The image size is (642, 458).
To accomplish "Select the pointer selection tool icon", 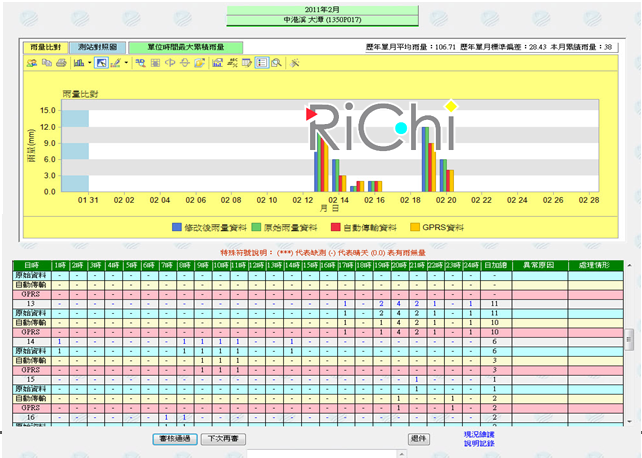I will [101, 63].
